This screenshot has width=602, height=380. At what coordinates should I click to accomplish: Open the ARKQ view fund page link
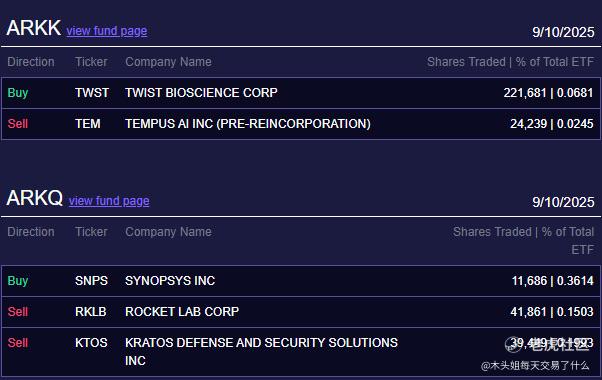click(x=109, y=201)
